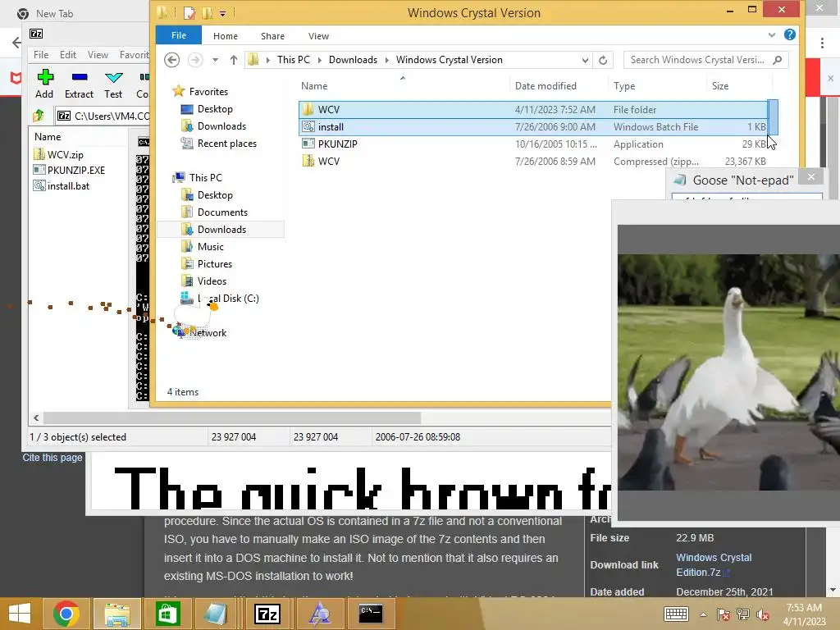Screen dimensions: 840x630
Task: Select PKUNZIP.EXE in 7-Zip list
Action: click(69, 171)
